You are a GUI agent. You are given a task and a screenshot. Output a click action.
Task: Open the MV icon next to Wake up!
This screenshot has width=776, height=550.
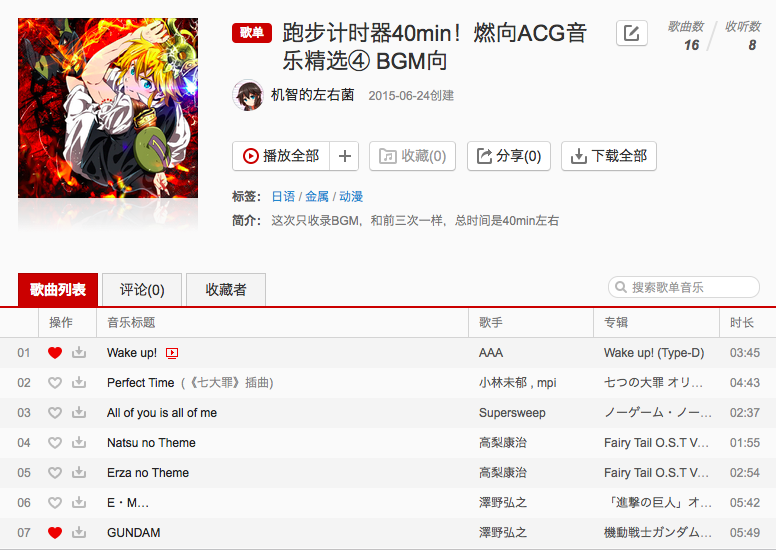pyautogui.click(x=172, y=353)
